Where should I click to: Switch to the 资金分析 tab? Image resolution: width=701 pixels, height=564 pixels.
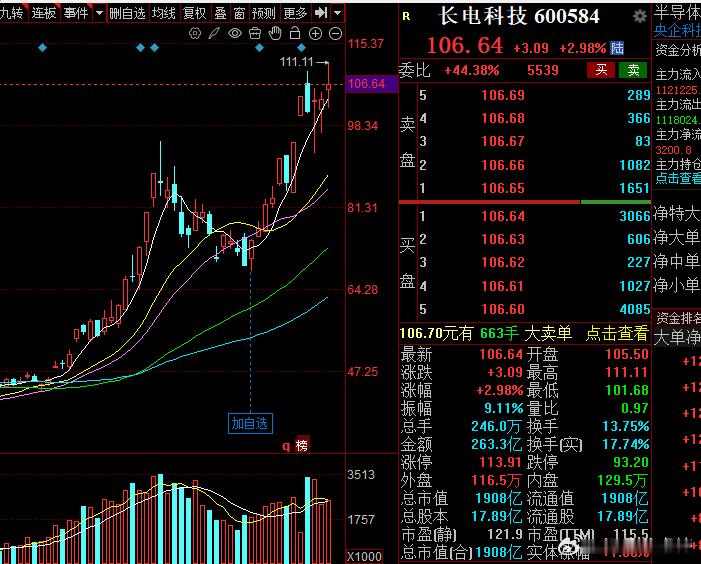(678, 50)
